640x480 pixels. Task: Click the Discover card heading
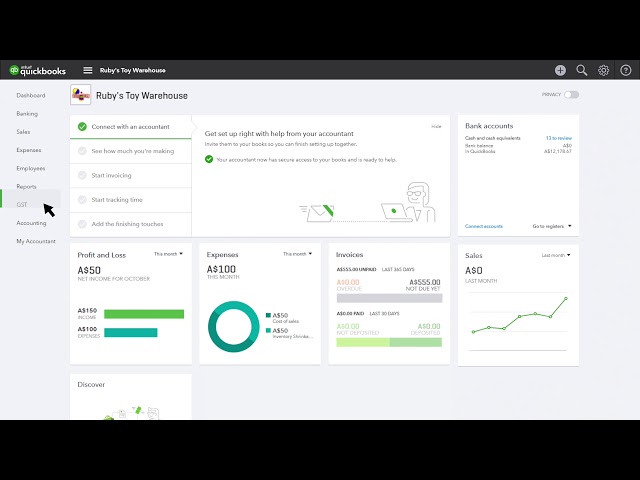tap(91, 384)
